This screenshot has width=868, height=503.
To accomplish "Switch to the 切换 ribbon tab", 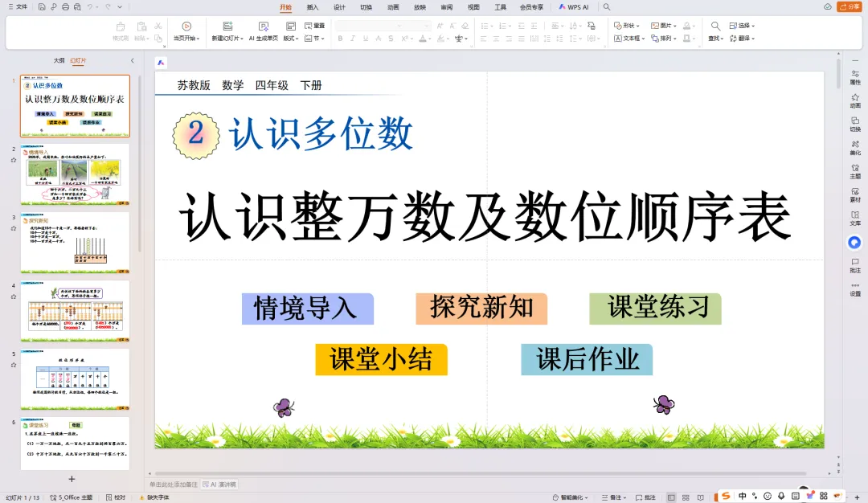I will pyautogui.click(x=366, y=7).
